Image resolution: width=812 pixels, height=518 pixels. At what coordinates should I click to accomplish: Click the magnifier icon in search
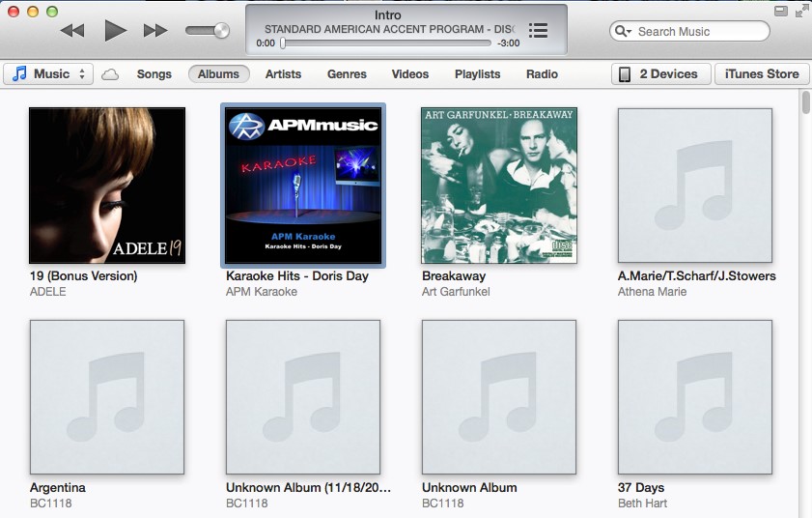coord(625,32)
